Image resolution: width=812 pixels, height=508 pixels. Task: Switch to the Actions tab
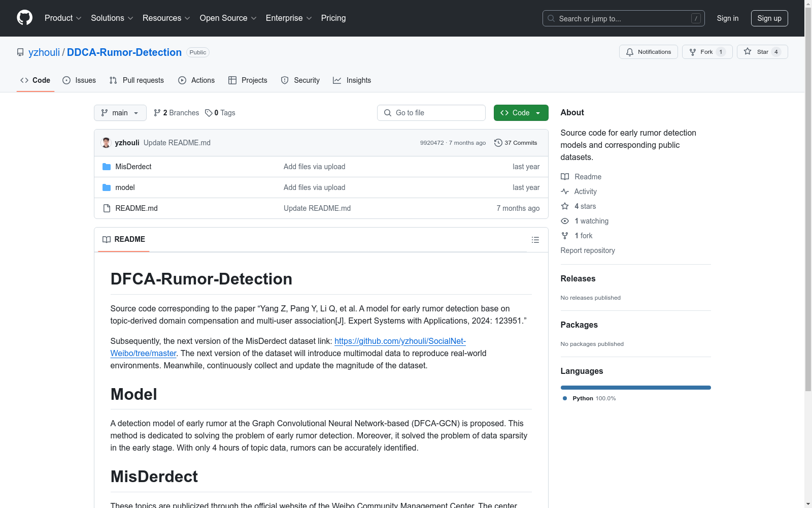click(196, 80)
